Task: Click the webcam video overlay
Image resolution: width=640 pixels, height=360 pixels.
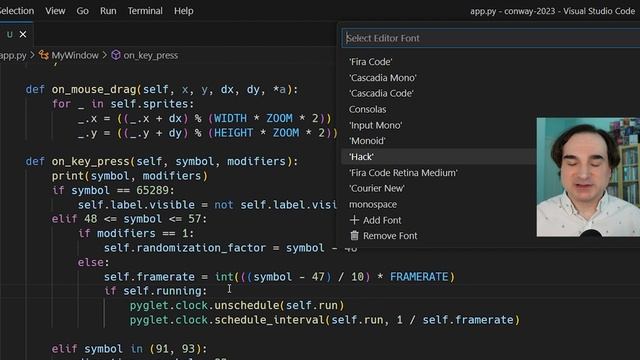Action: click(588, 177)
